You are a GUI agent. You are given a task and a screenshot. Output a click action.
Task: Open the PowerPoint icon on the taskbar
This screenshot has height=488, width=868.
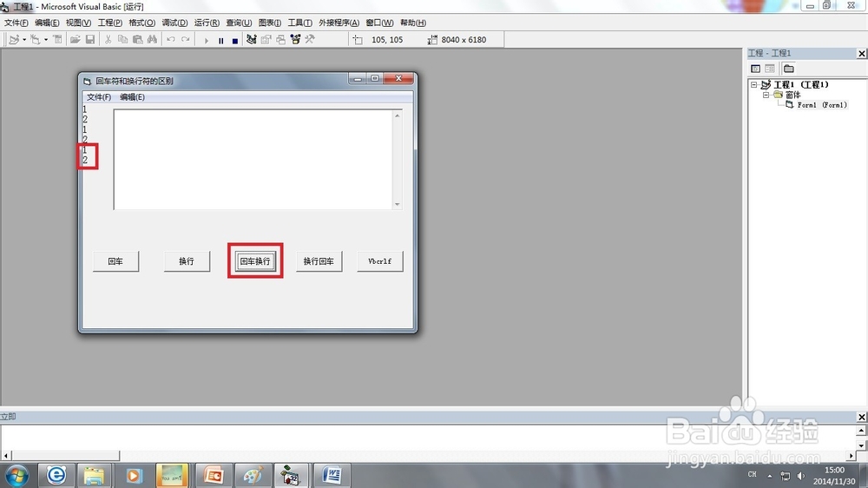213,475
